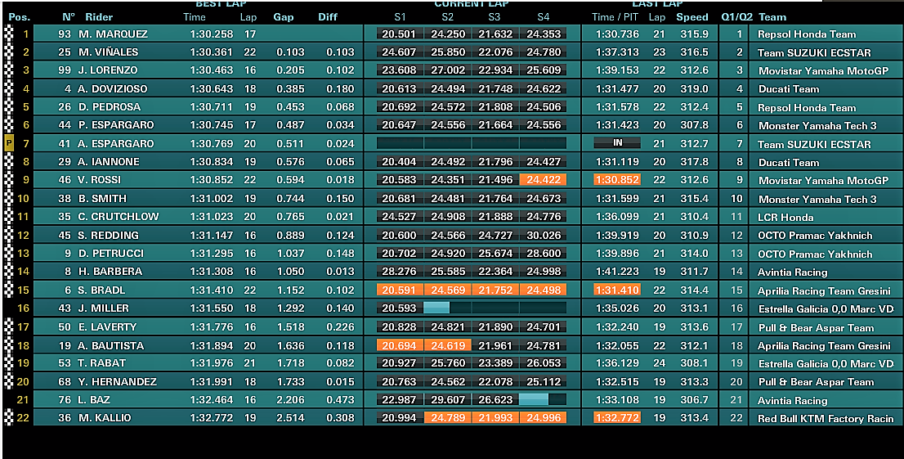The image size is (904, 459).
Task: Click Barbera's last lap time 1:41.223
Action: (x=617, y=272)
